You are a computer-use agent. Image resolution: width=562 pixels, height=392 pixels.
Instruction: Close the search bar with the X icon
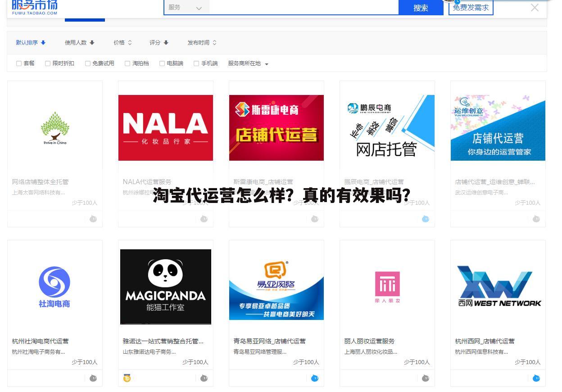coord(535,7)
